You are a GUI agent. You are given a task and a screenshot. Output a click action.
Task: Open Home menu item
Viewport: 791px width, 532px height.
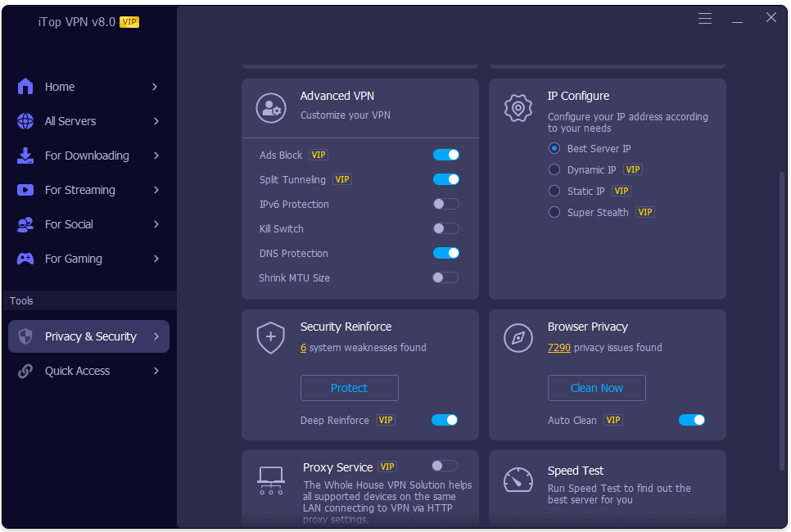[x=88, y=87]
